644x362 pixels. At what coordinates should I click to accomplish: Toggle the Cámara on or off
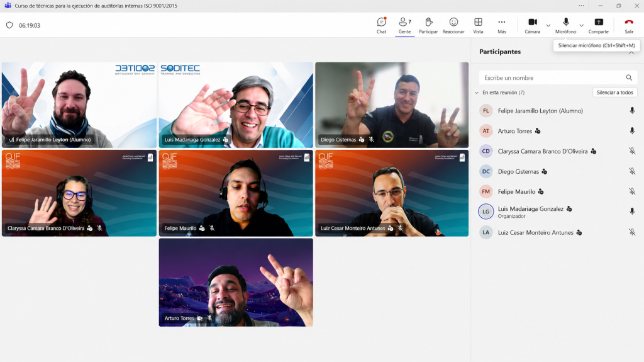tap(532, 26)
